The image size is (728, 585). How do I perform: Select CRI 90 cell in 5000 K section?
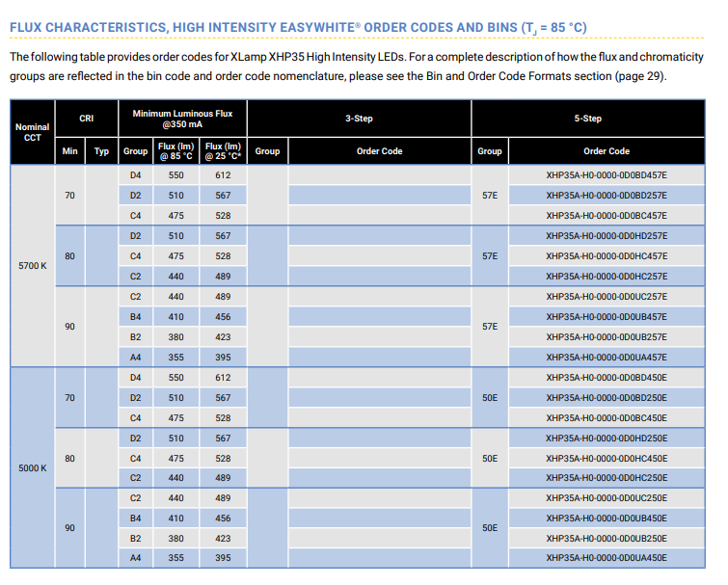point(69,528)
